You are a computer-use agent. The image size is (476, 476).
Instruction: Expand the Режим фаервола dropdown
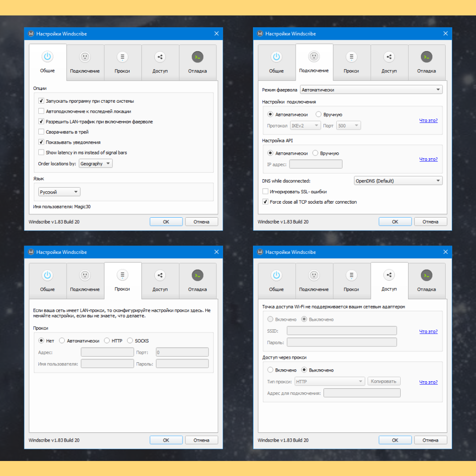(x=371, y=90)
